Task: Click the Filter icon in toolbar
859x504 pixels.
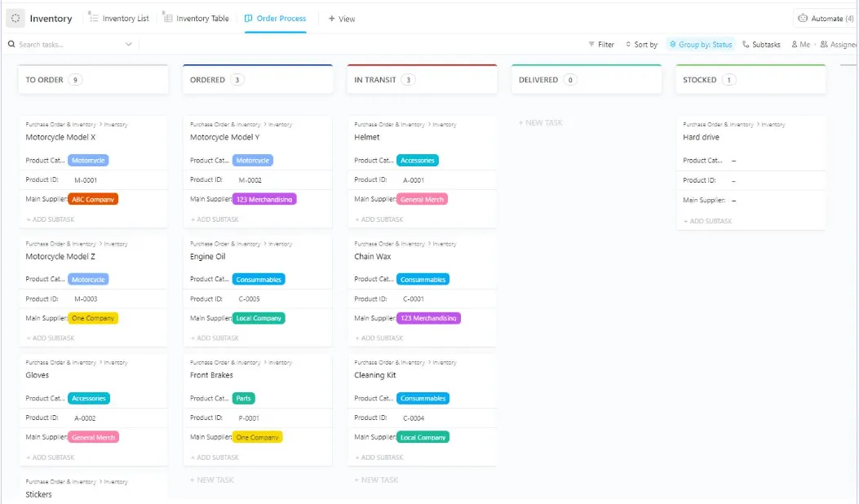Action: pos(591,44)
